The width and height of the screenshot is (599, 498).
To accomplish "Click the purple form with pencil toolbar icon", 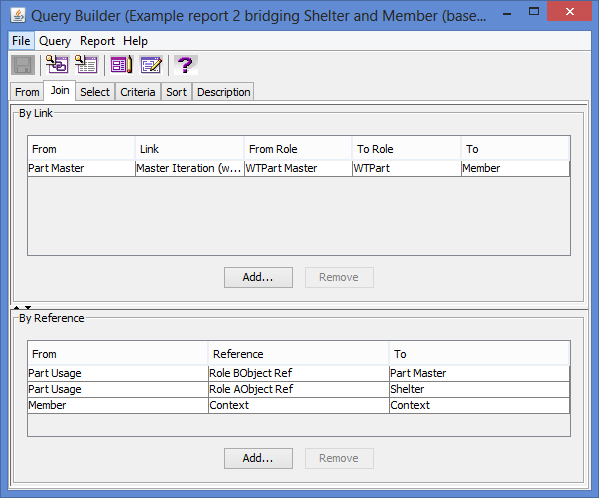I will (x=122, y=65).
